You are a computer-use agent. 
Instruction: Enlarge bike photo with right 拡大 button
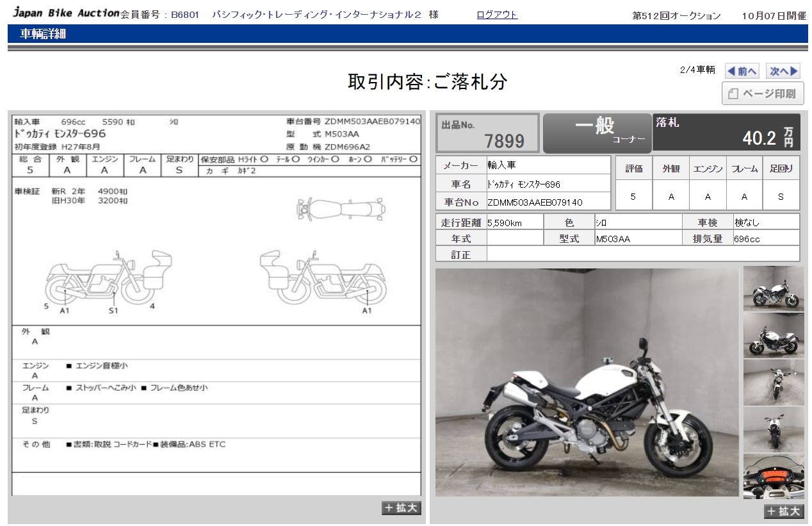(x=783, y=511)
